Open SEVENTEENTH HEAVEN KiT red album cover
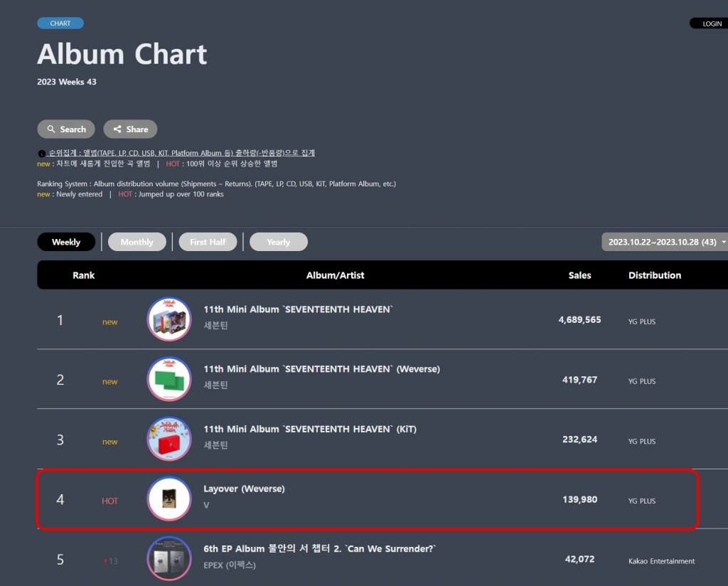 tap(169, 439)
